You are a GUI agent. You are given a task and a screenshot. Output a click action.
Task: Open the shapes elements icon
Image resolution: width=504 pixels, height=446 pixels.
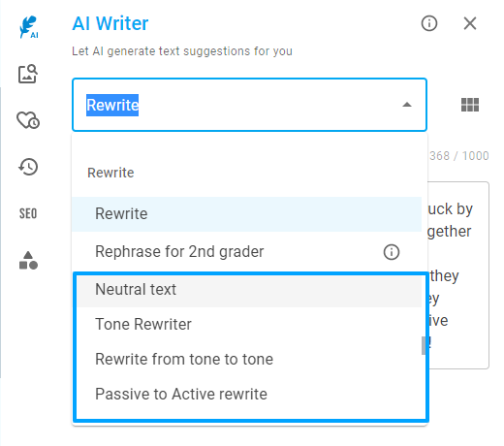tap(28, 260)
